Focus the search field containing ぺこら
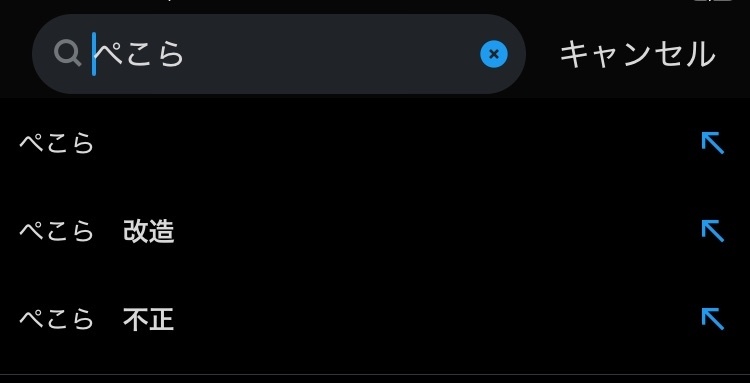The height and width of the screenshot is (383, 750). 279,54
